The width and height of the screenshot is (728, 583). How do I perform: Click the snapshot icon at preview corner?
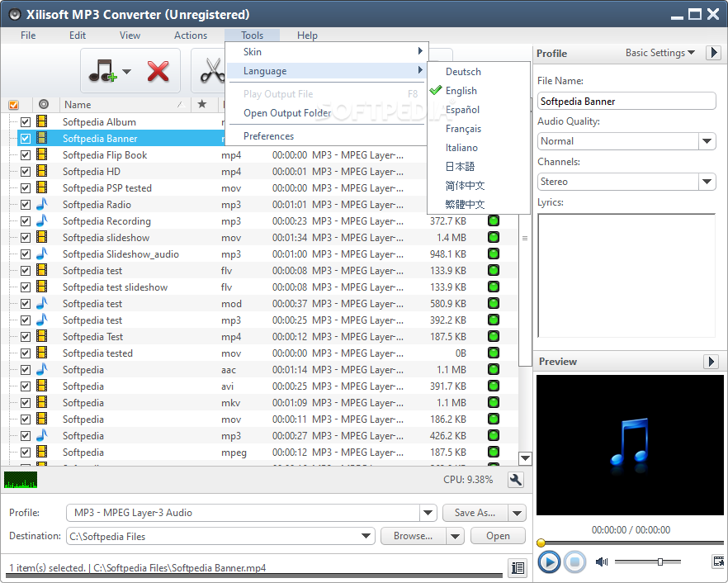(x=719, y=562)
